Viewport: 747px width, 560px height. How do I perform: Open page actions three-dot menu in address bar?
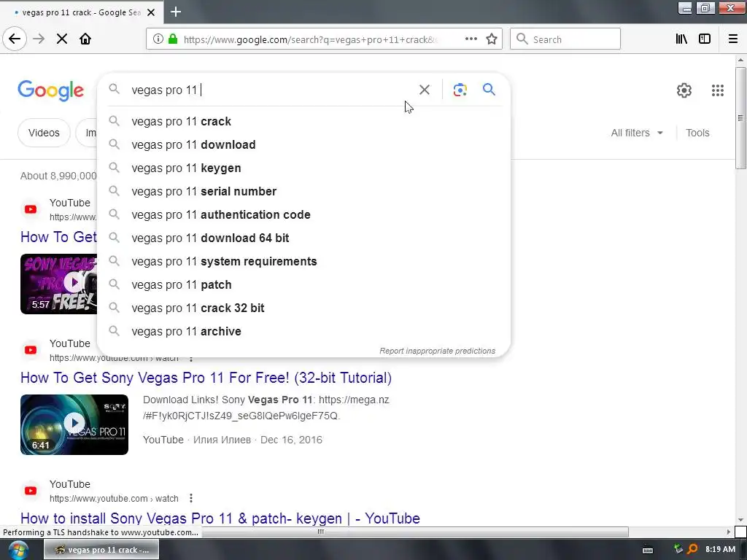coord(471,39)
